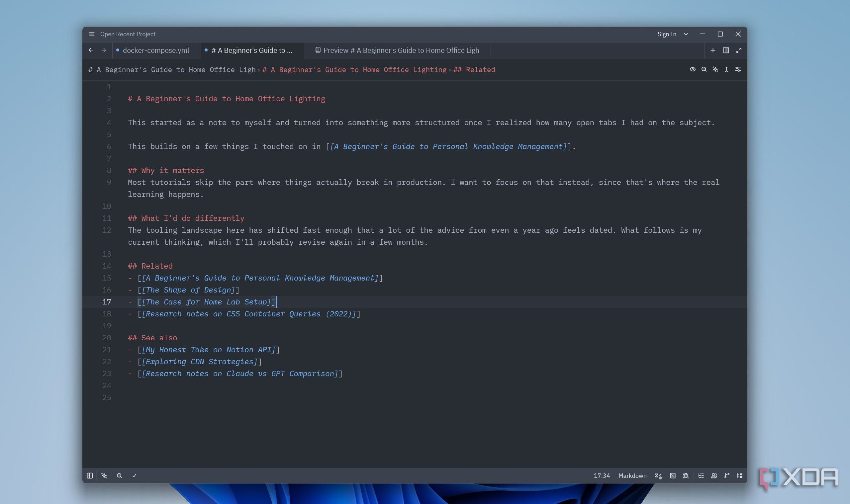Click the '## Why it matters' heading
The width and height of the screenshot is (850, 504).
(x=166, y=171)
